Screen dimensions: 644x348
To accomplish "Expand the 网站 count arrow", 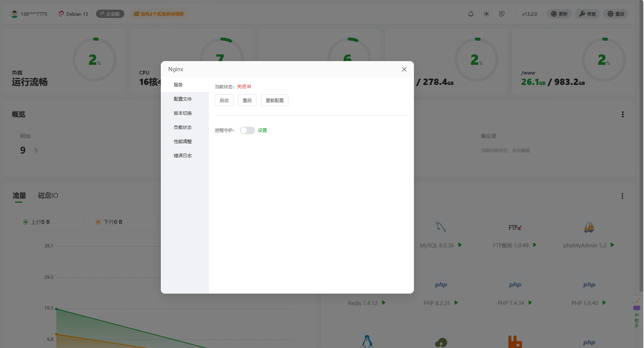I will coord(36,151).
